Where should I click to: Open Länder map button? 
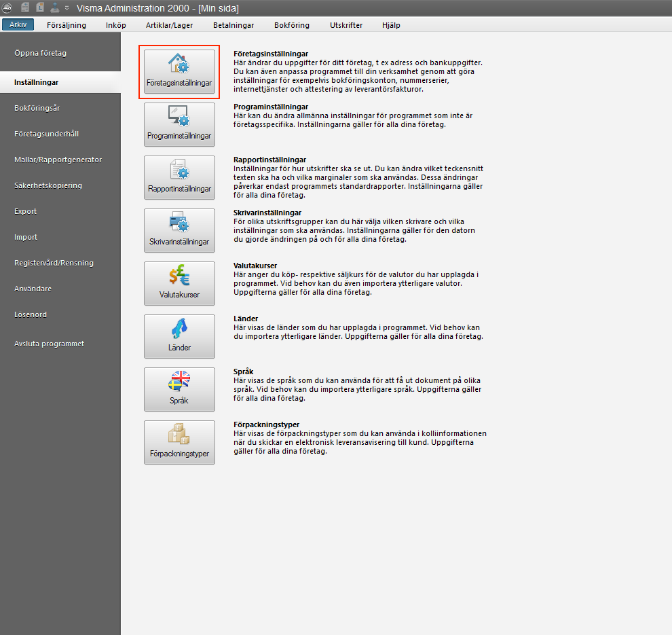click(x=179, y=336)
